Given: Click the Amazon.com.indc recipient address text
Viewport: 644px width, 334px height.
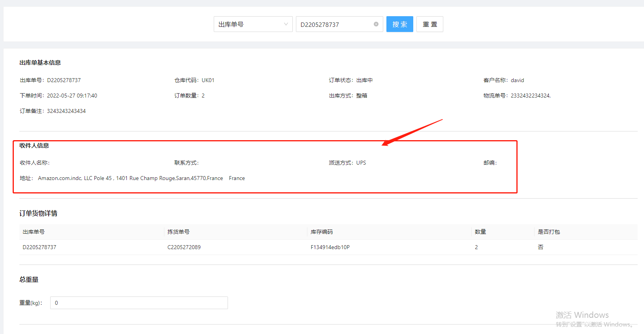Looking at the screenshot, I should point(130,178).
